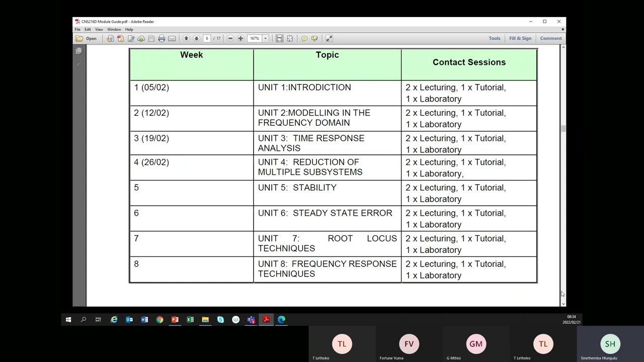Image resolution: width=644 pixels, height=362 pixels.
Task: Open the Window menu
Action: tap(114, 30)
